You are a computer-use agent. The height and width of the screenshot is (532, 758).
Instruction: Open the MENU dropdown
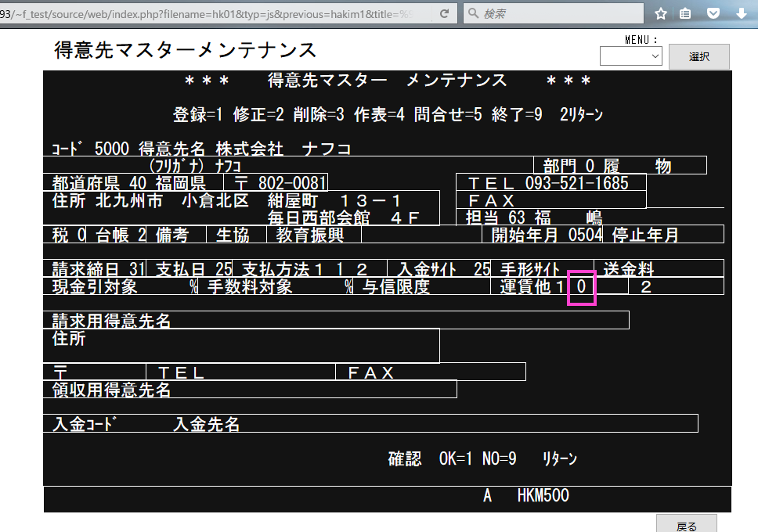pos(630,56)
